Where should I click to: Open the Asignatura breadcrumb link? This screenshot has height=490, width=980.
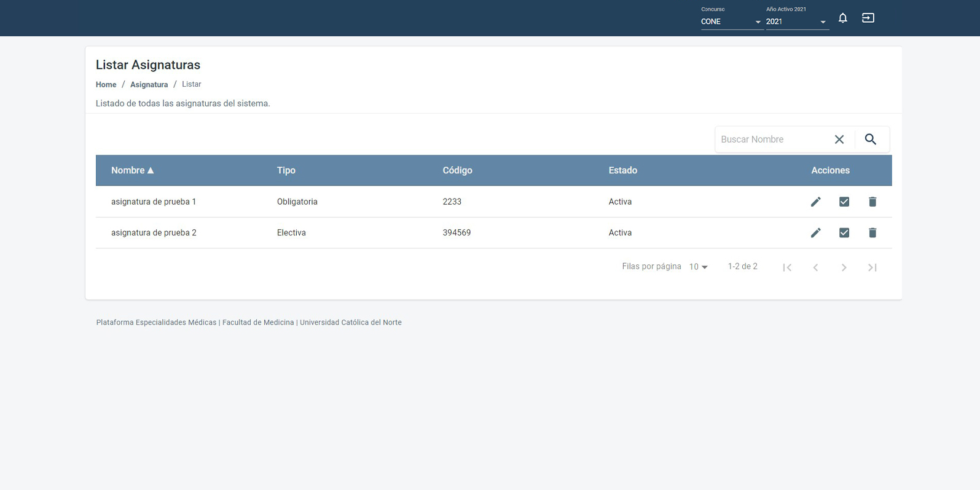(149, 85)
